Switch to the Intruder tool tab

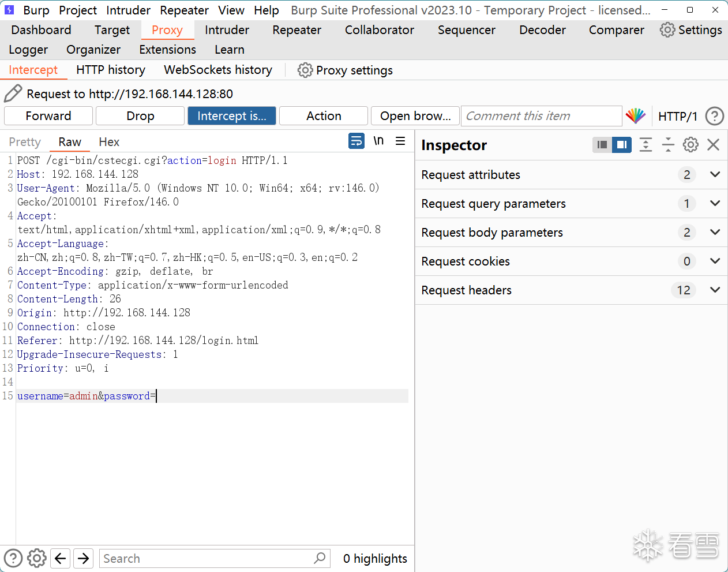227,30
